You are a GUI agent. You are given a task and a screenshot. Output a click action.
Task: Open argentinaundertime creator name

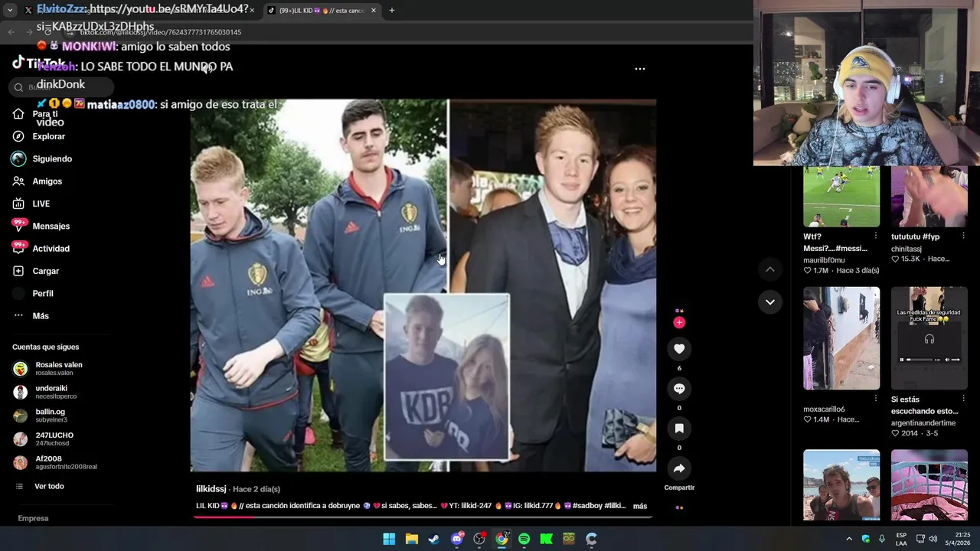click(x=923, y=422)
